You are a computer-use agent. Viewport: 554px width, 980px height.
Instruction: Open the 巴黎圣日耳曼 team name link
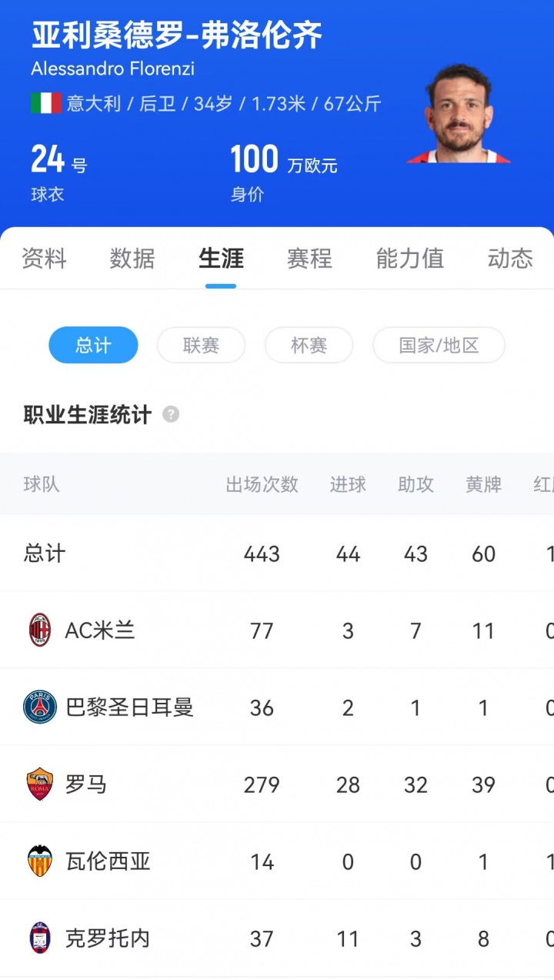click(x=129, y=707)
